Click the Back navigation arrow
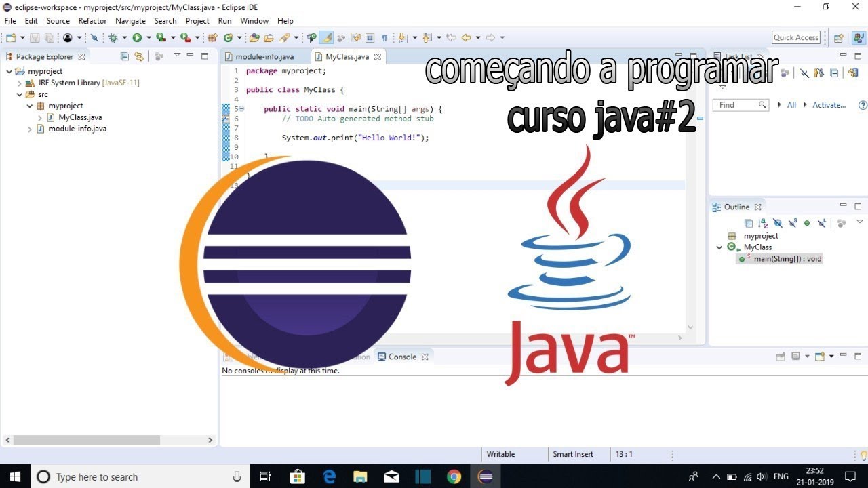Image resolution: width=868 pixels, height=488 pixels. coord(466,37)
